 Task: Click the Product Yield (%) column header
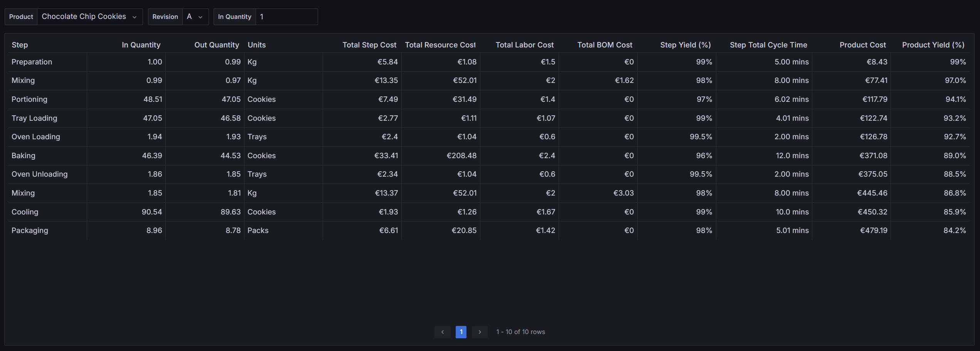tap(933, 45)
